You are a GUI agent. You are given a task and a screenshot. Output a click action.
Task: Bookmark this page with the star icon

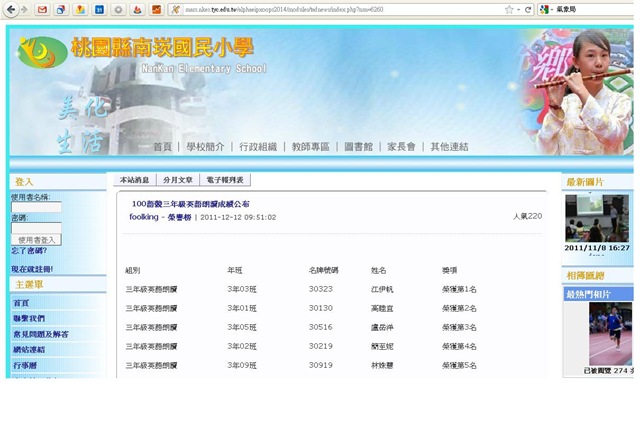click(509, 9)
